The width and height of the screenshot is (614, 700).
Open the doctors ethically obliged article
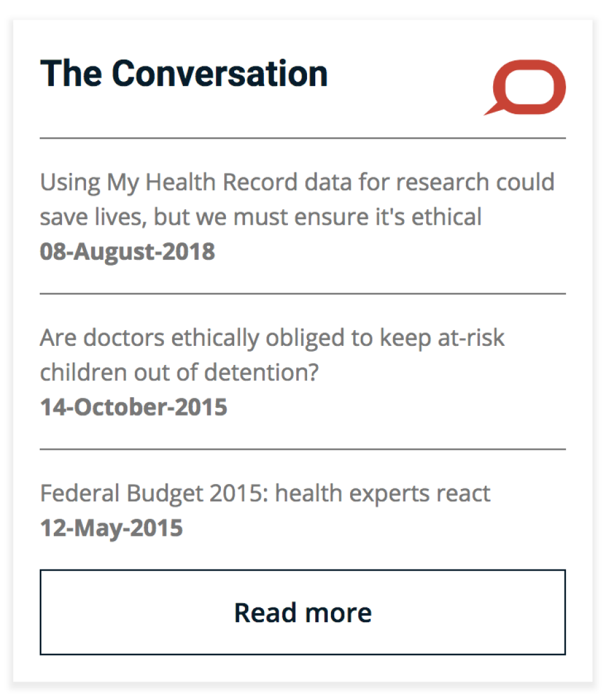[272, 355]
